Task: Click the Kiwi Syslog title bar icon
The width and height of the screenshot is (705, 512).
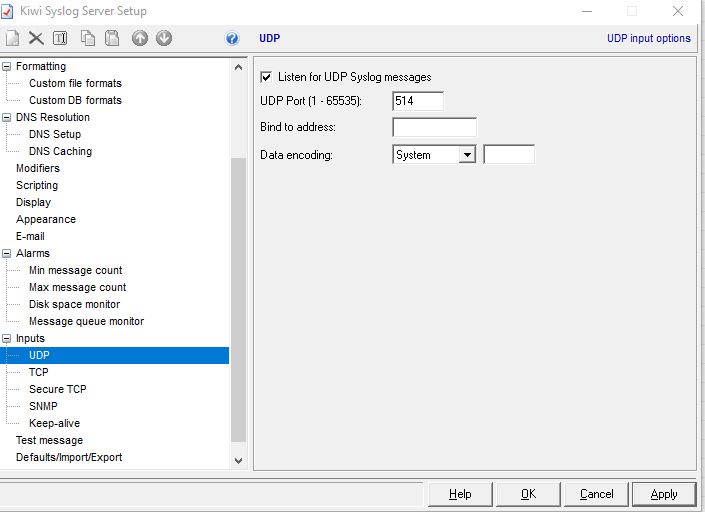Action: (7, 11)
